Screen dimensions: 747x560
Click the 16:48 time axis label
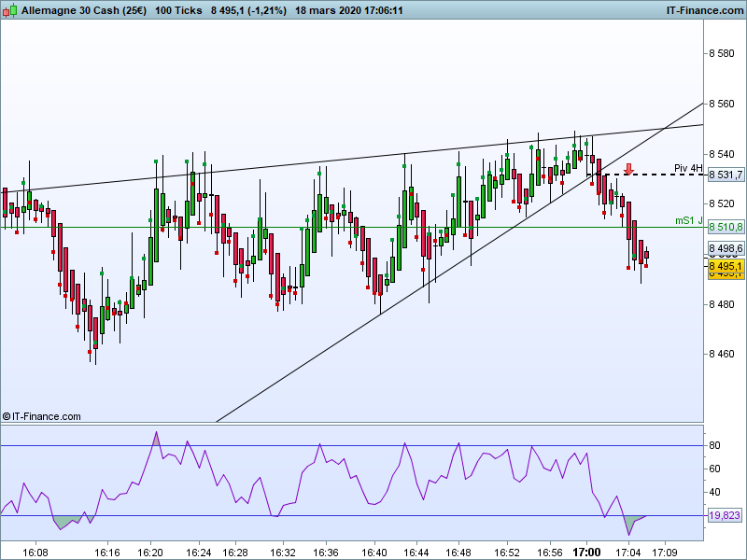pyautogui.click(x=458, y=553)
